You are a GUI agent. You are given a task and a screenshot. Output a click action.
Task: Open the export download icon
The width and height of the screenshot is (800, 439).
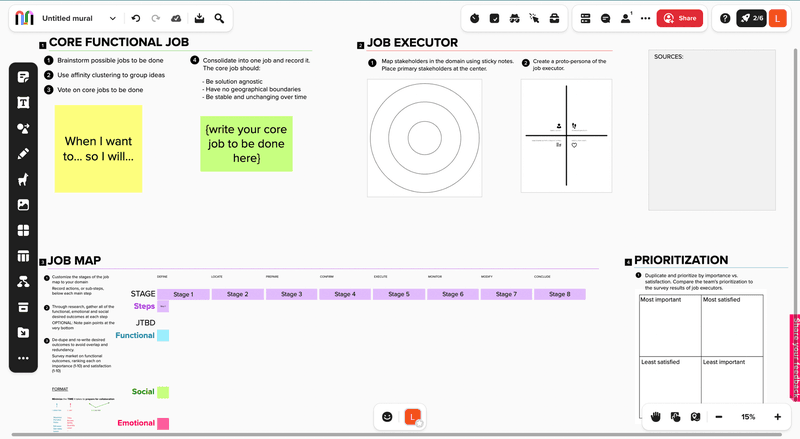coord(199,18)
